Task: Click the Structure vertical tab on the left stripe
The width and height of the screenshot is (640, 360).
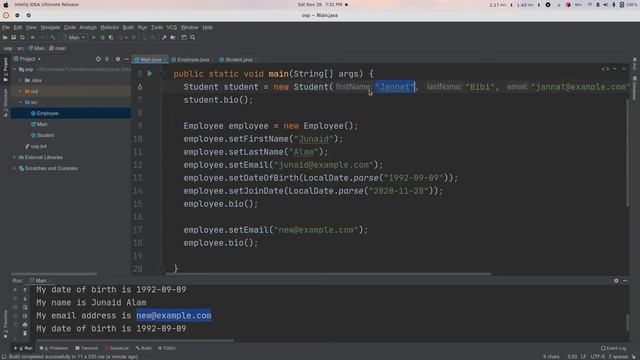Action: coord(5,103)
